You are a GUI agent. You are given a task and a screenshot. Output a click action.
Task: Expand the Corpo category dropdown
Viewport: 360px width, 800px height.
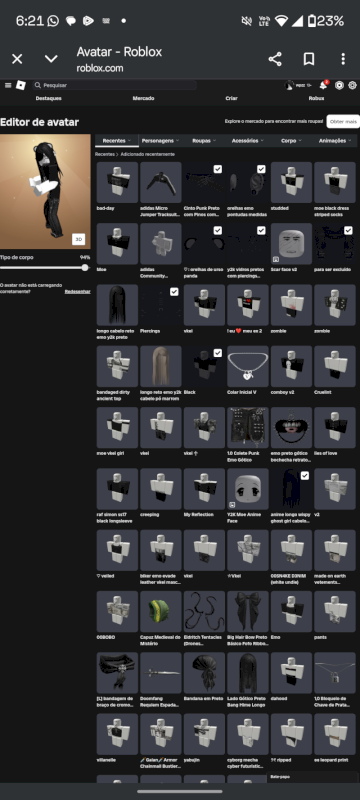(291, 140)
